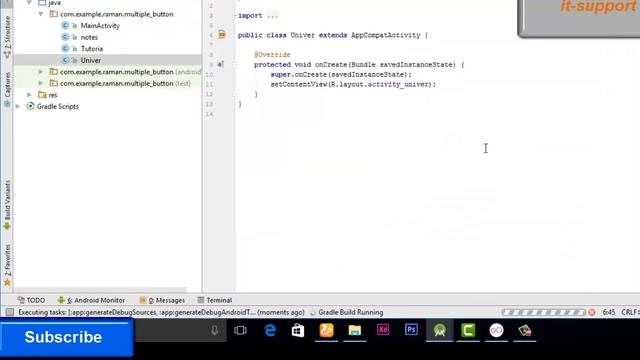This screenshot has height=360, width=640.
Task: Expand the res folder arrow
Action: pos(29,95)
